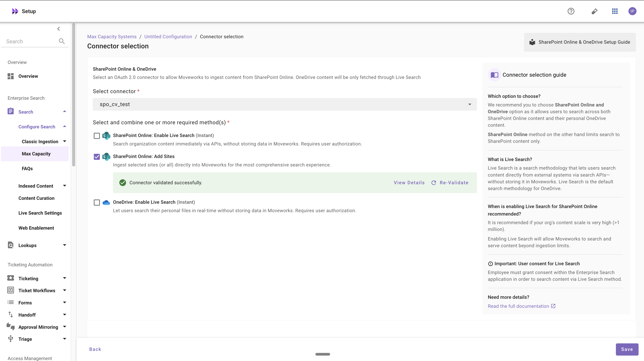Open Read the full documentation link
This screenshot has height=361, width=644.
point(518,306)
